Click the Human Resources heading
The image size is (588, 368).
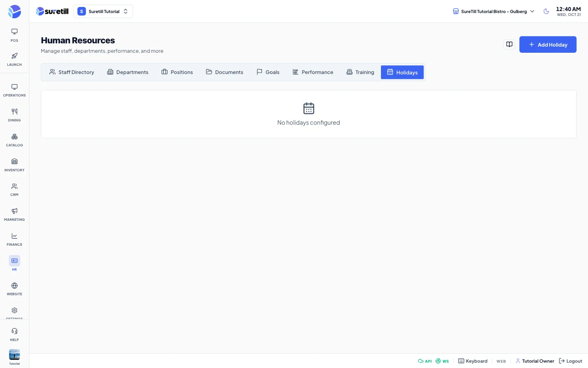point(78,40)
